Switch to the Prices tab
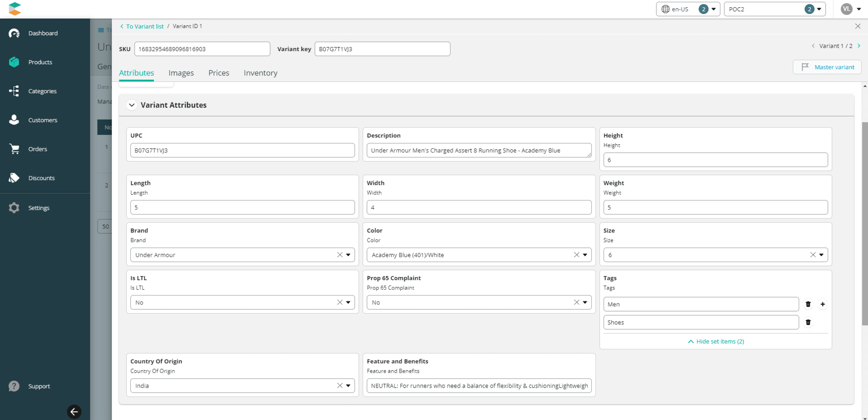The image size is (868, 420). 219,73
